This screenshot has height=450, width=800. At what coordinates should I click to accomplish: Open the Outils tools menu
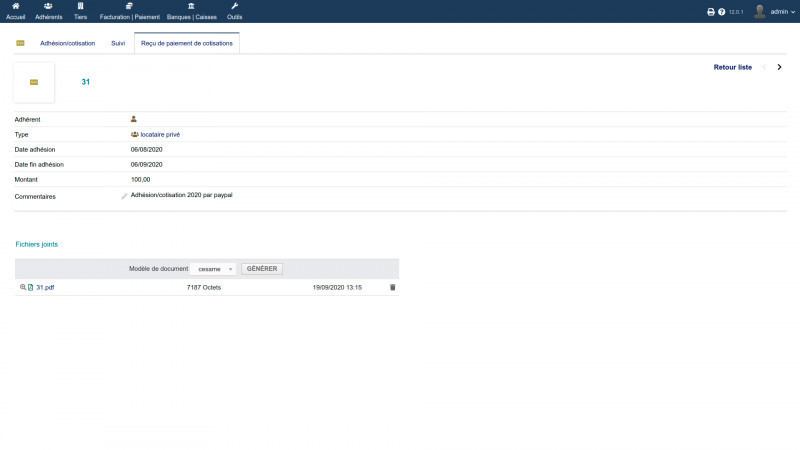click(x=235, y=11)
